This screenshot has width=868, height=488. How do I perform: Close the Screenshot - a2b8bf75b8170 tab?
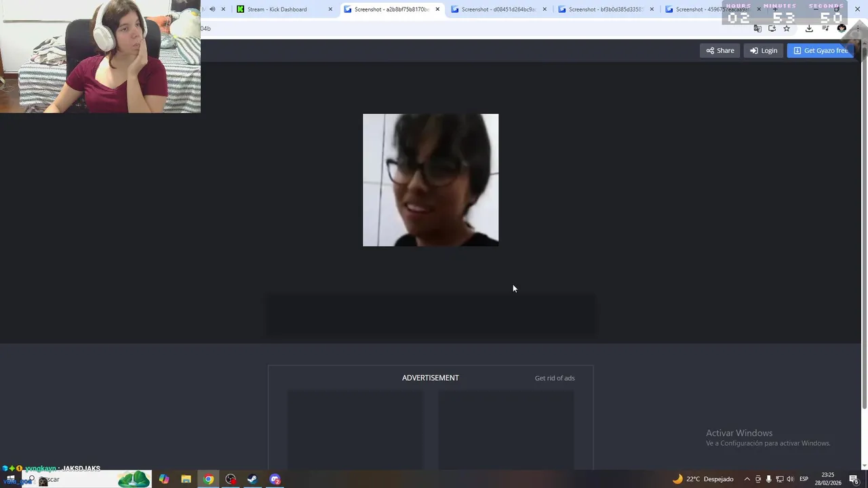pyautogui.click(x=437, y=9)
